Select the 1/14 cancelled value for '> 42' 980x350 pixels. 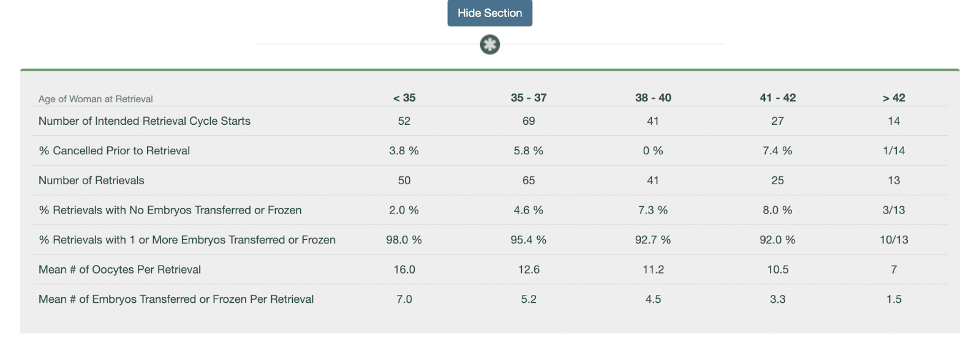[894, 151]
